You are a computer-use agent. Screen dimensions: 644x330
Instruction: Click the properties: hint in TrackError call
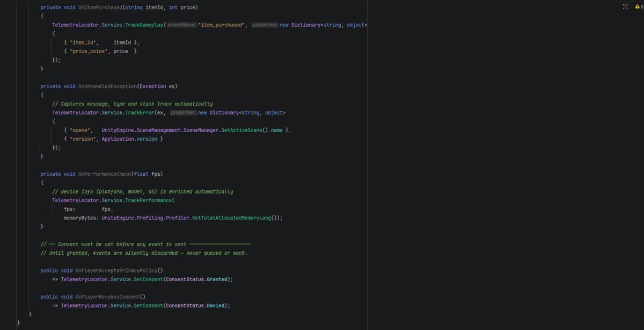coord(183,113)
